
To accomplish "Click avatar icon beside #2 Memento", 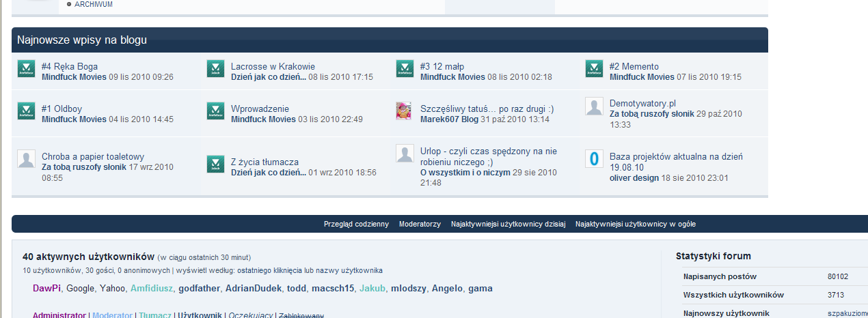I will point(594,69).
